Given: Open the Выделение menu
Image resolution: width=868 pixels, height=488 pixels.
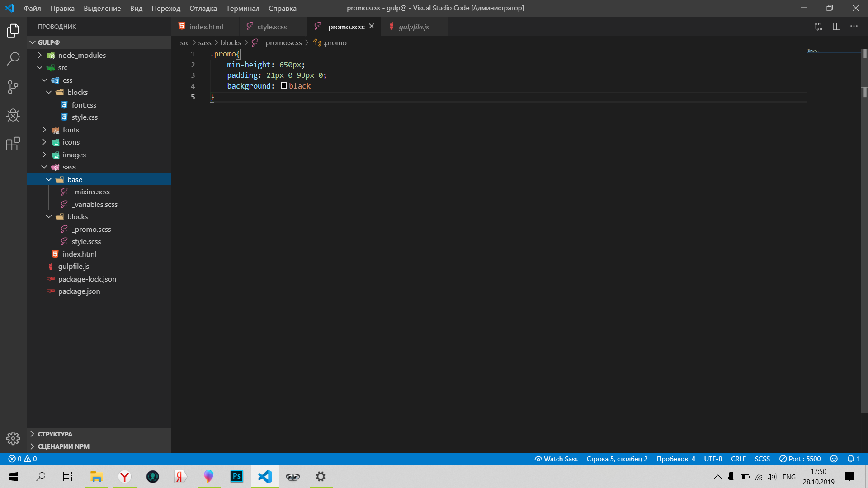Looking at the screenshot, I should (102, 8).
